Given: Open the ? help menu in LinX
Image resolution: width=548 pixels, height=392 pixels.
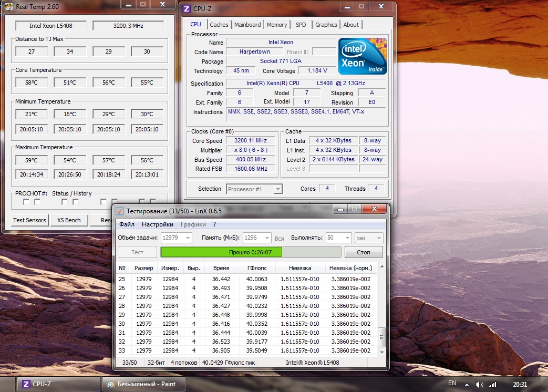Looking at the screenshot, I should (214, 224).
